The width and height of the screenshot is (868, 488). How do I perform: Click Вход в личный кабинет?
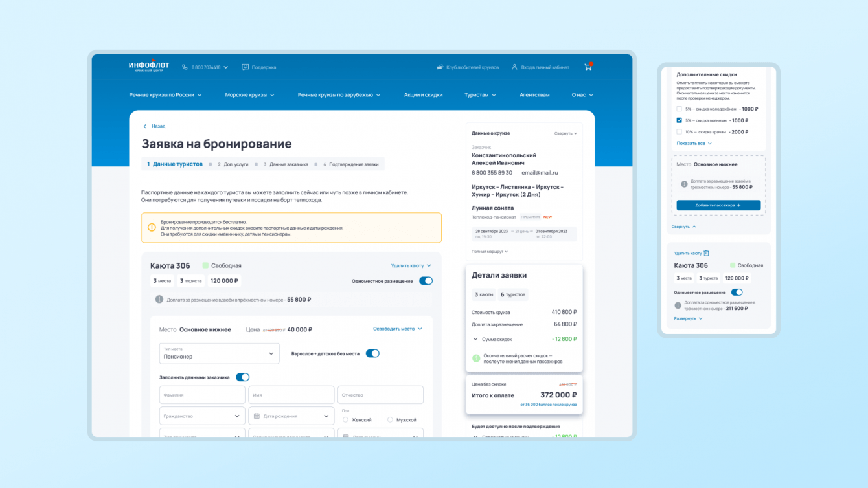pyautogui.click(x=545, y=67)
